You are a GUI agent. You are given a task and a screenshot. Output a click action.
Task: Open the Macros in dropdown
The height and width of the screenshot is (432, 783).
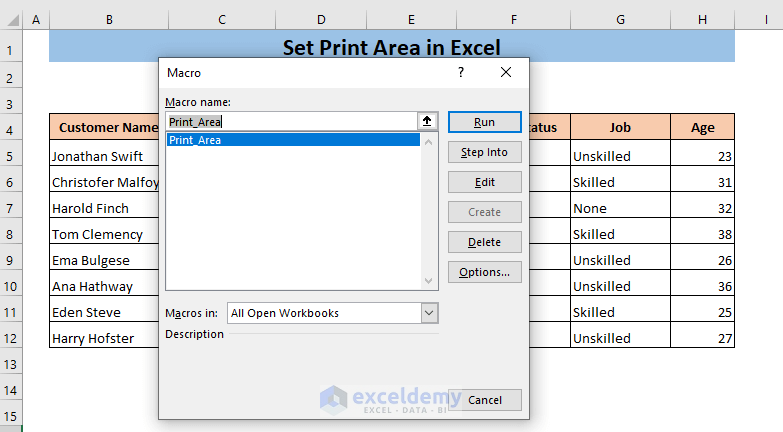tap(429, 313)
